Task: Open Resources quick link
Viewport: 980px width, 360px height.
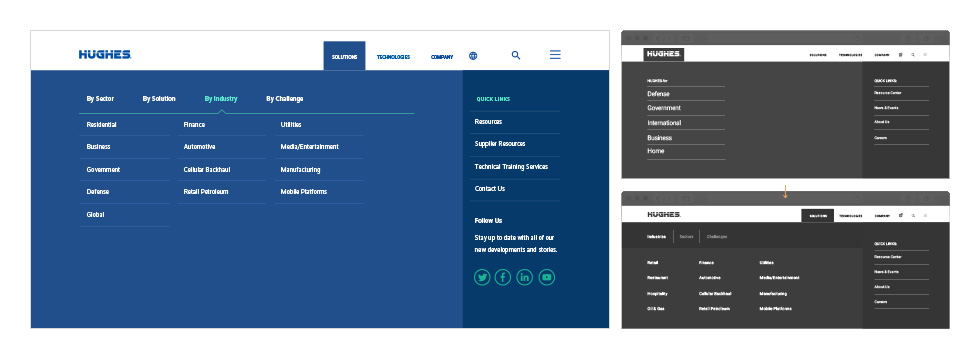Action: click(488, 122)
